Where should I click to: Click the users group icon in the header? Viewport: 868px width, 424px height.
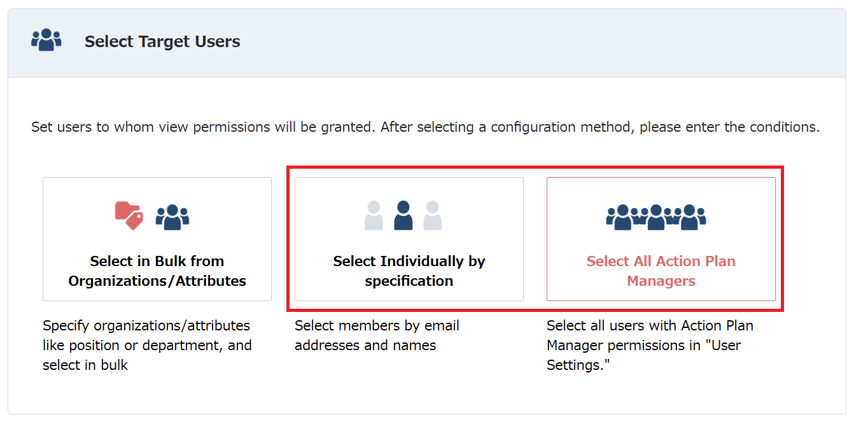46,41
